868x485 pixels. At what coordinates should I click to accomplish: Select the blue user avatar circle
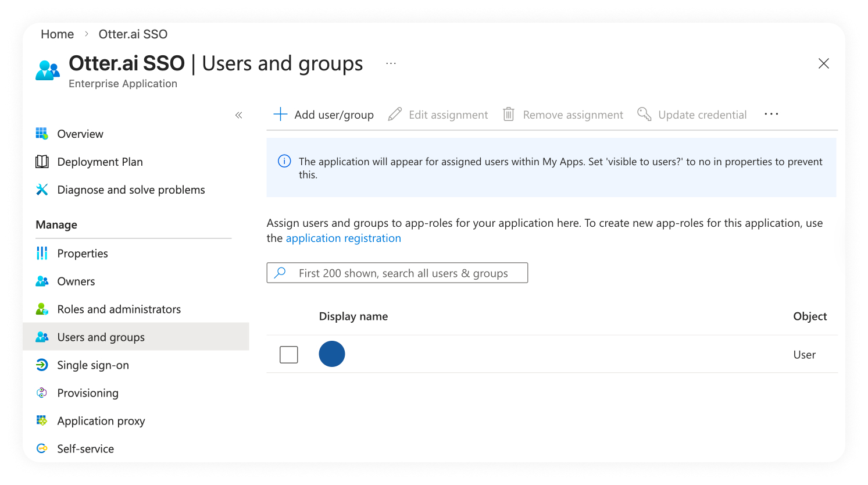332,354
